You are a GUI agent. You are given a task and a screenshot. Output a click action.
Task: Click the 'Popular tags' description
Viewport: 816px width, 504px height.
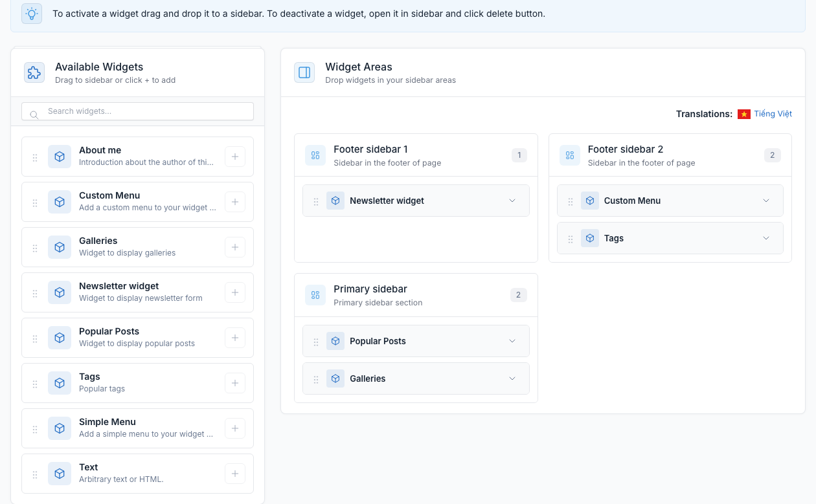(x=102, y=389)
